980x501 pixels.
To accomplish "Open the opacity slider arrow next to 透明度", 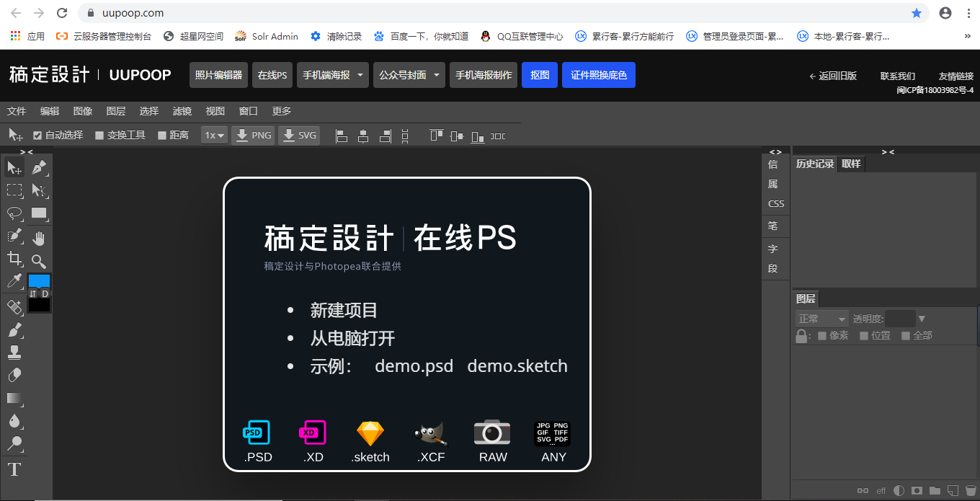I will point(922,319).
